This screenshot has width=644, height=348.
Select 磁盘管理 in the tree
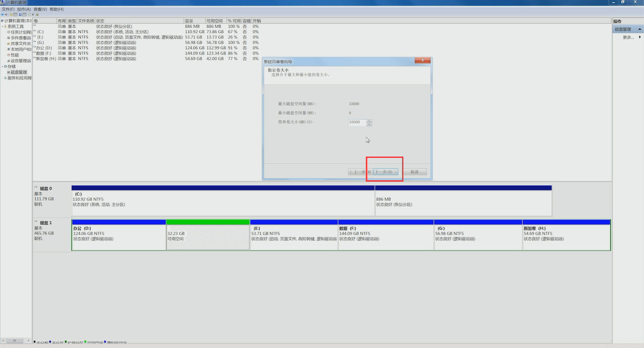tap(17, 72)
